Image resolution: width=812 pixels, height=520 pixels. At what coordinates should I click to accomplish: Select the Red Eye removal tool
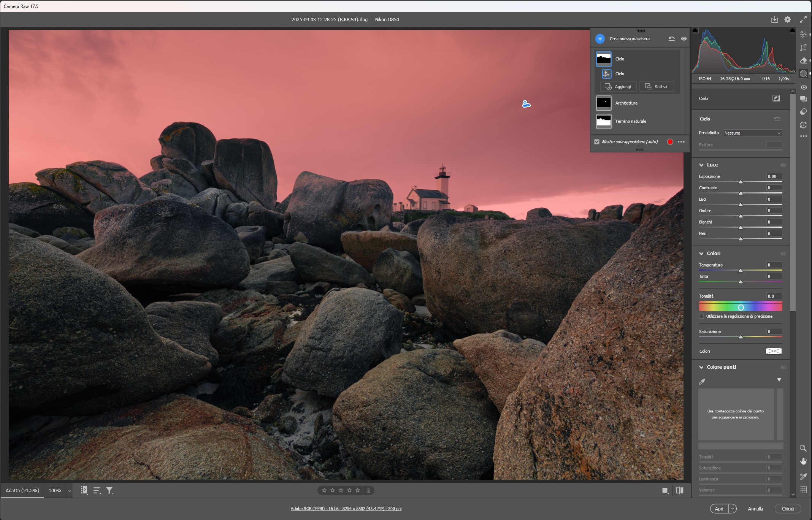803,87
